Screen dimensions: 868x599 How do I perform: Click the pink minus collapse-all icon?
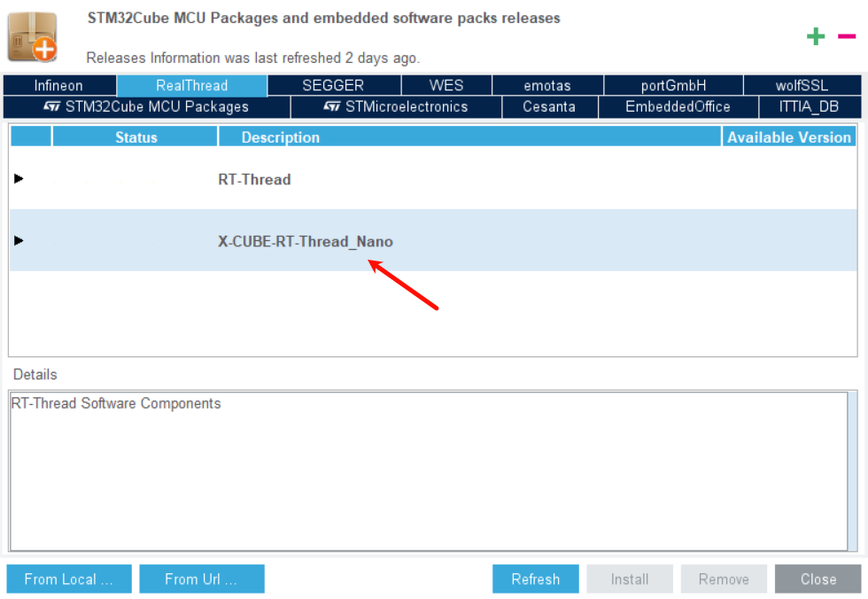(847, 36)
